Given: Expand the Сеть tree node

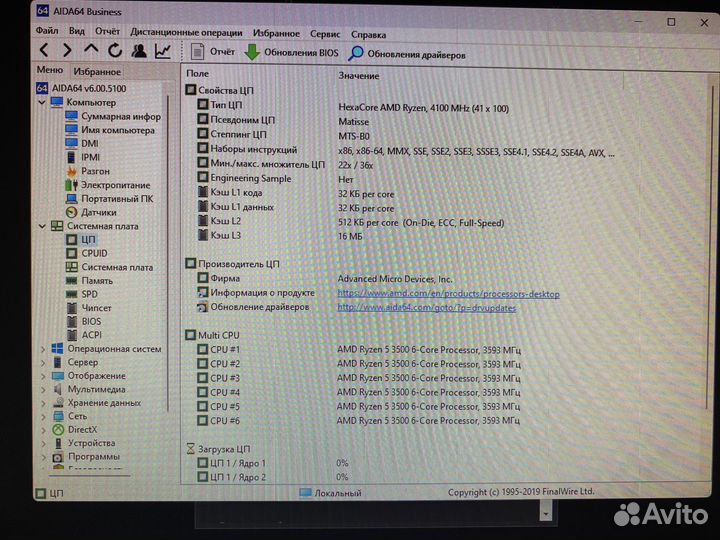Looking at the screenshot, I should click(x=43, y=416).
